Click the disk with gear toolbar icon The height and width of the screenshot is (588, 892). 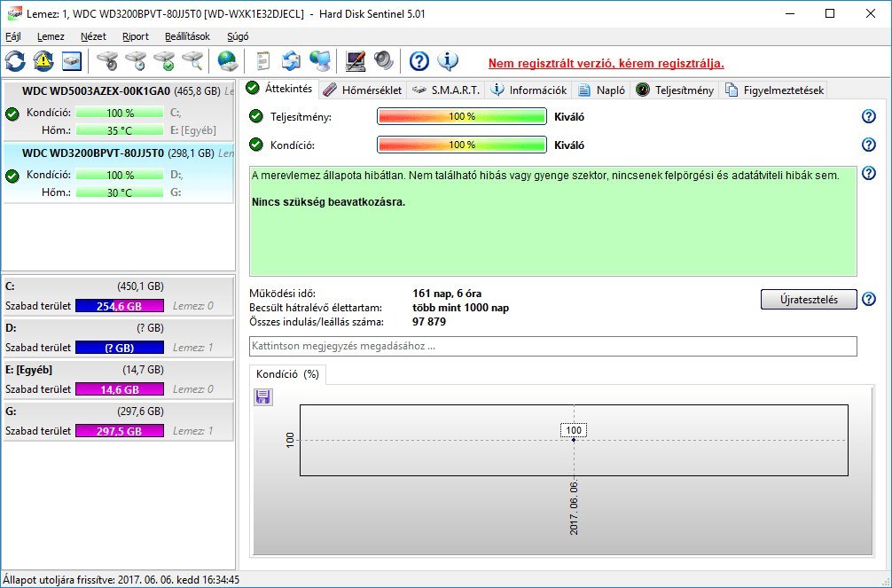[107, 61]
